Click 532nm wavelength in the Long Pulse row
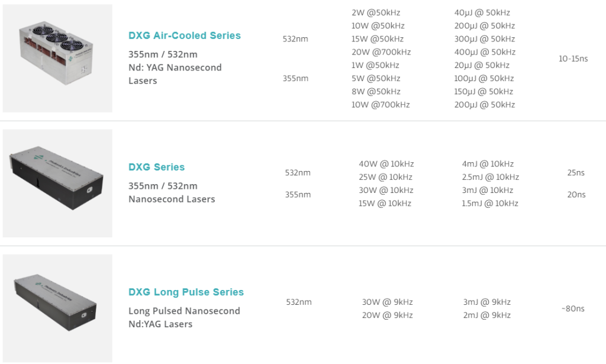This screenshot has width=606, height=364. 298,302
